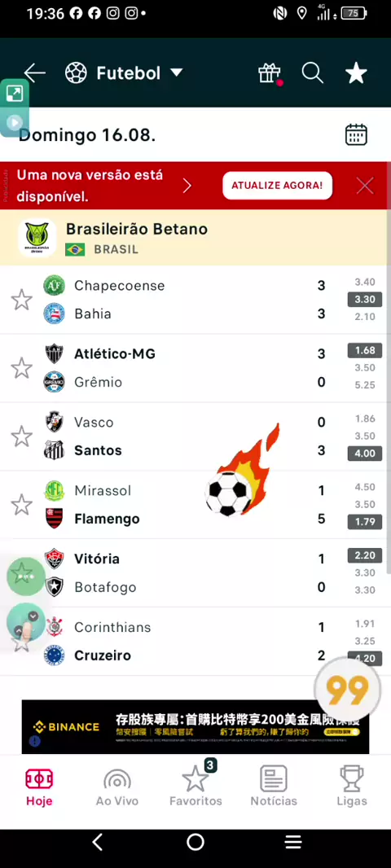Open the Favoritos tab
Viewport: 391px width, 868px height.
pos(195,786)
